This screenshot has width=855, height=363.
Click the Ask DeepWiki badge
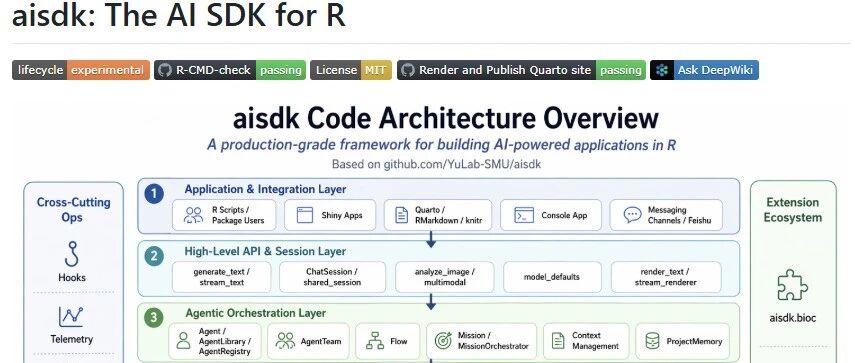(x=704, y=70)
